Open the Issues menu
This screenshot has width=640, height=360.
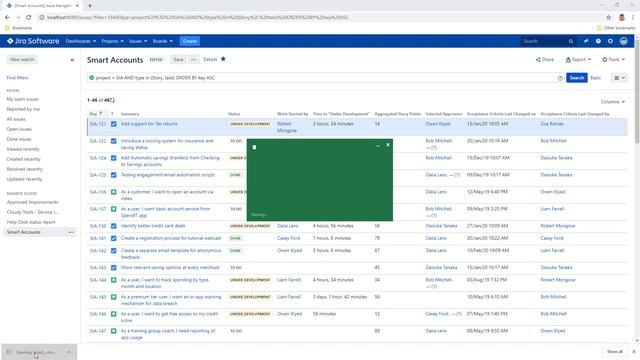[138, 41]
